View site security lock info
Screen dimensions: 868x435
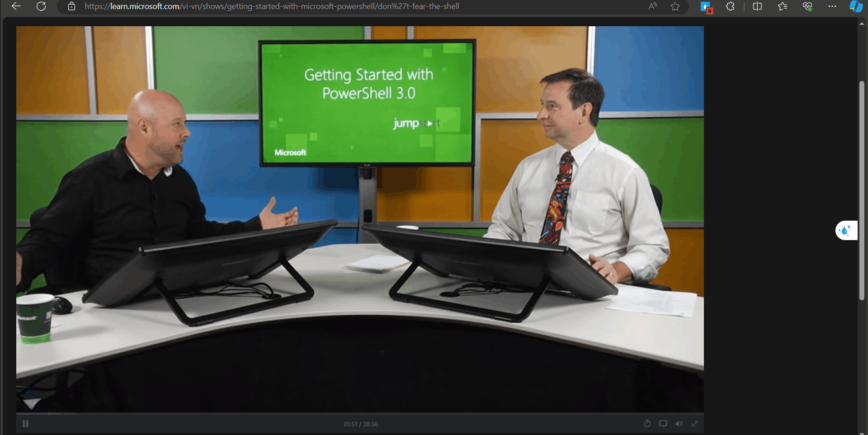point(71,6)
